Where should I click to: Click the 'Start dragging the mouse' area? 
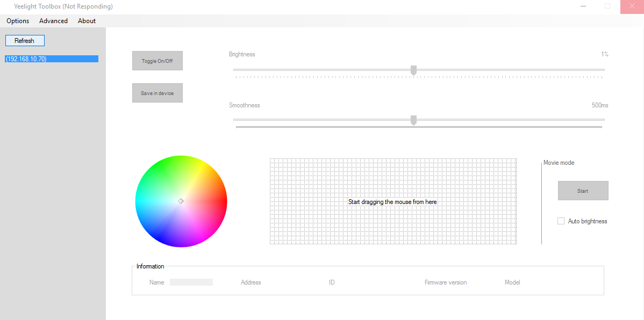[x=392, y=202]
